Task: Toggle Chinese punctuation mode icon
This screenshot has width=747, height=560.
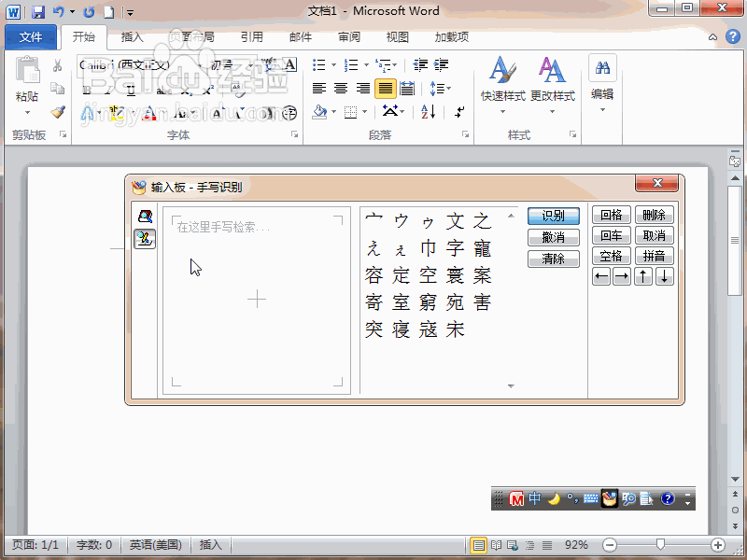Action: click(x=572, y=498)
